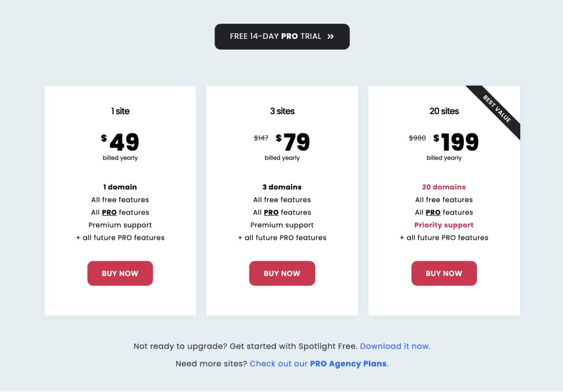Select the 20 sites plan heading
Screen dimensions: 563x392
pos(444,111)
